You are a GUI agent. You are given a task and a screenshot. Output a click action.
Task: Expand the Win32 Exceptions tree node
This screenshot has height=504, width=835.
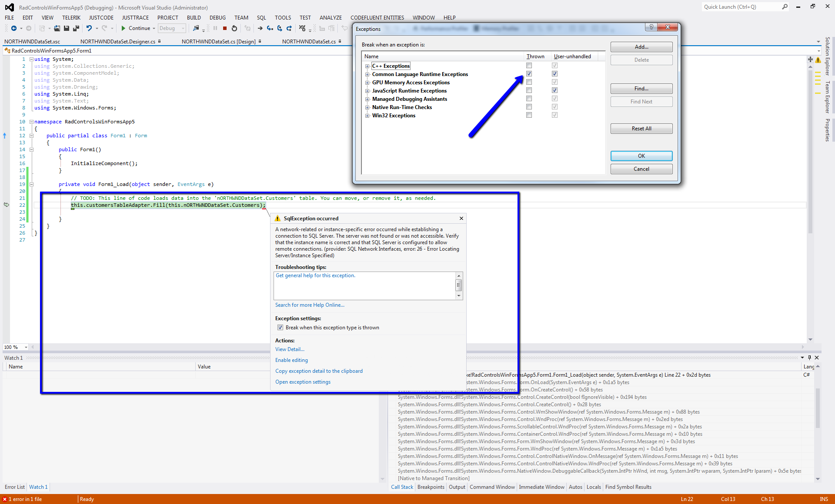[367, 116]
